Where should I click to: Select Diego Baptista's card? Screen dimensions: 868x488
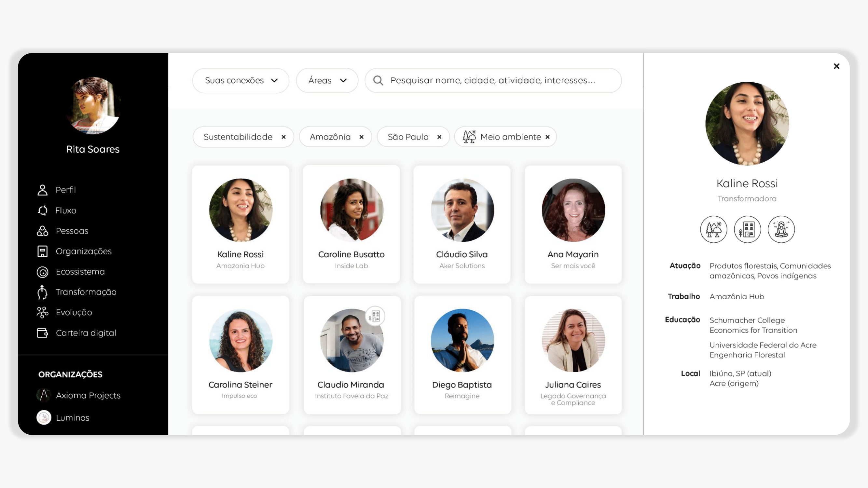coord(462,355)
